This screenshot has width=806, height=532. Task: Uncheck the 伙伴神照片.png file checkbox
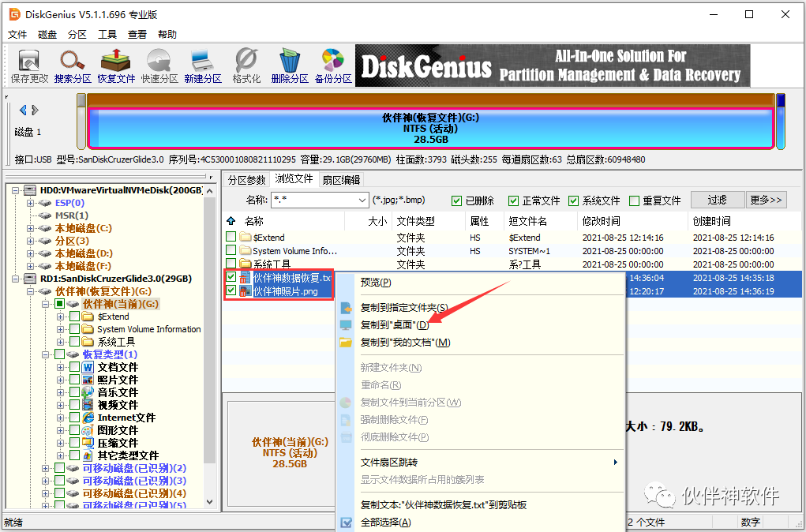(231, 291)
